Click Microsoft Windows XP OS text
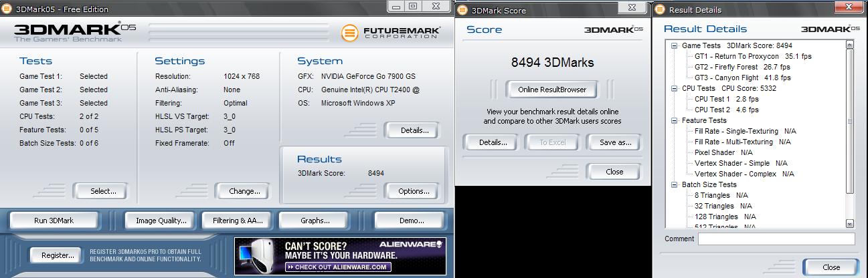The image size is (868, 278). click(358, 103)
